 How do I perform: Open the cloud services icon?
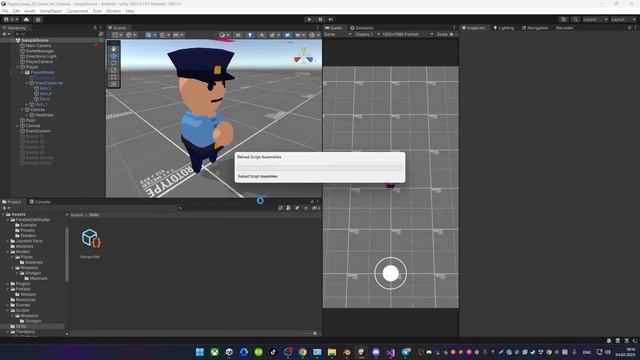coord(27,19)
